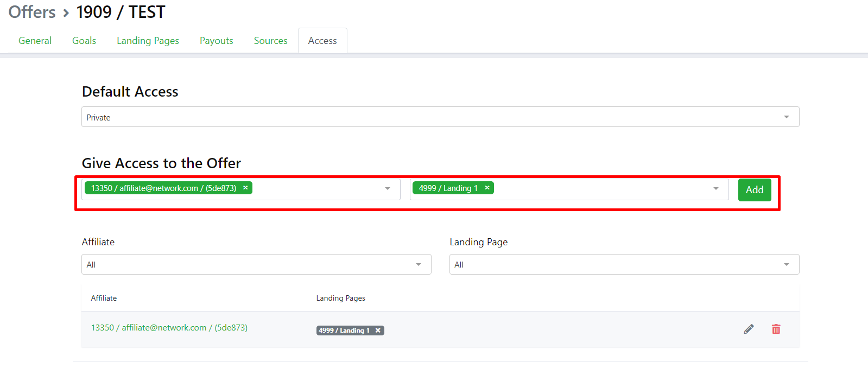Remove green 4999 / Landing 1 tag
The height and width of the screenshot is (375, 868).
coord(487,188)
